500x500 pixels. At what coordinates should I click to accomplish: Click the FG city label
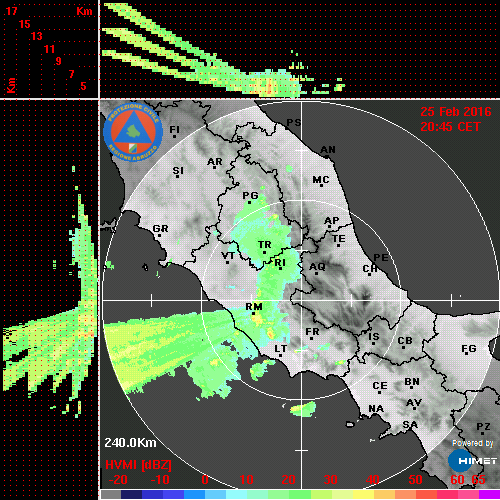469,349
